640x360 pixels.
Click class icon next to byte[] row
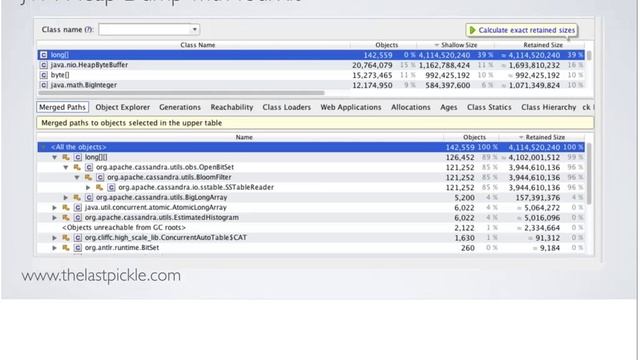(44, 75)
